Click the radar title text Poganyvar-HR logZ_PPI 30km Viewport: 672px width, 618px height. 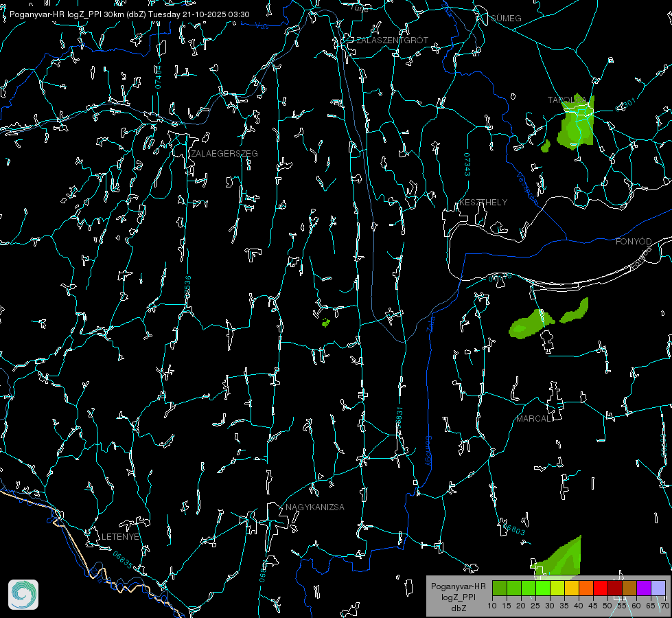65,14
